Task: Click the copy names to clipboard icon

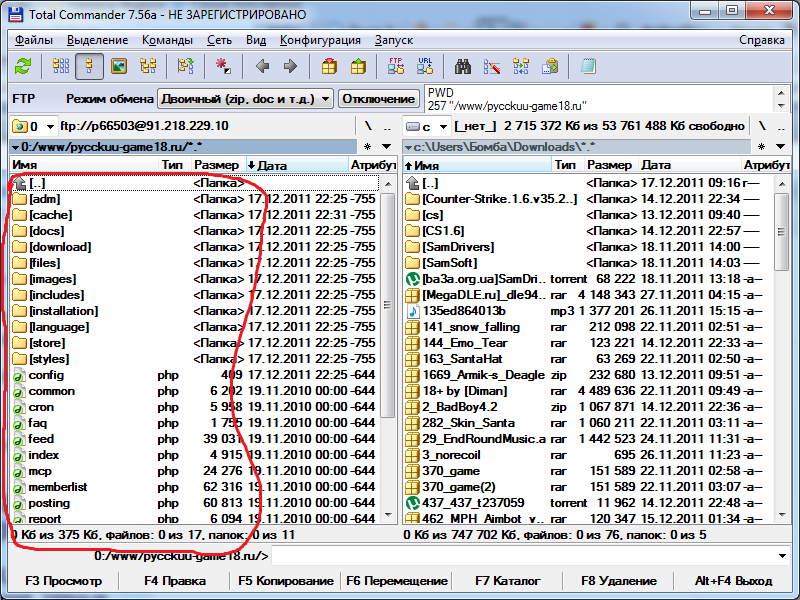Action: click(x=550, y=66)
